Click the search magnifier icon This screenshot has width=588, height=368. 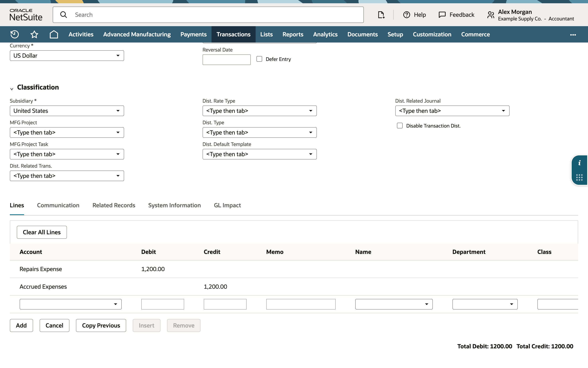[64, 15]
